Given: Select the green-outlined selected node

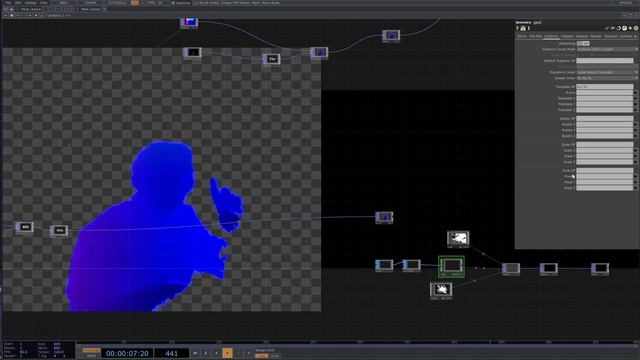Looking at the screenshot, I should pos(451,267).
